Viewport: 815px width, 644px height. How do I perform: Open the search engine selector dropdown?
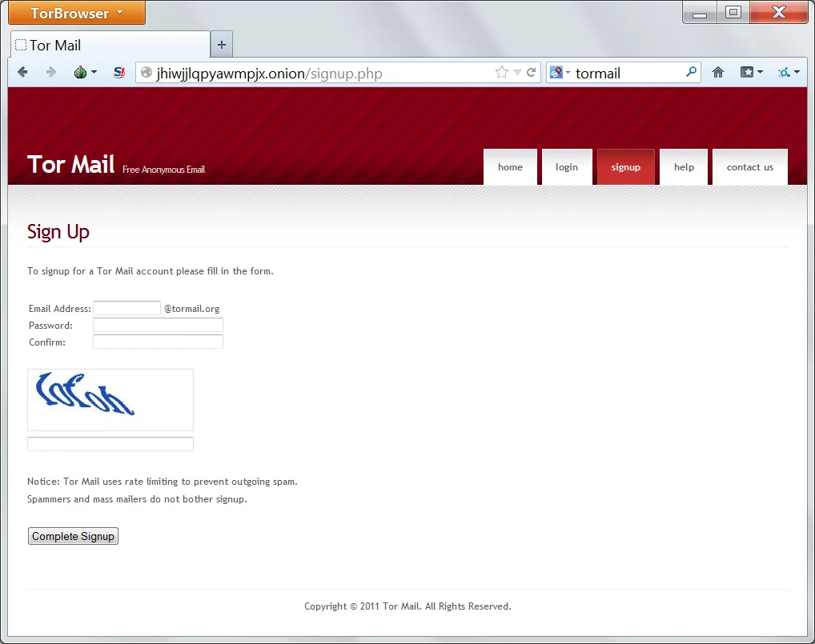(560, 73)
